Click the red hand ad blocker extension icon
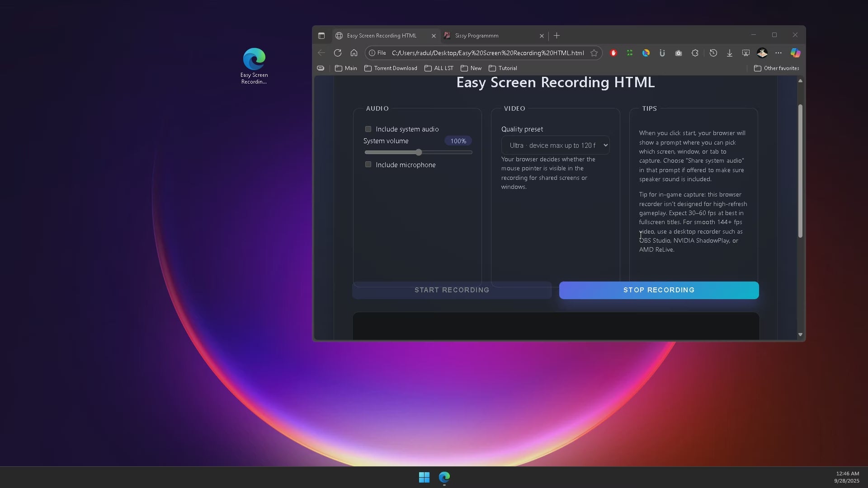The width and height of the screenshot is (868, 488). point(613,53)
